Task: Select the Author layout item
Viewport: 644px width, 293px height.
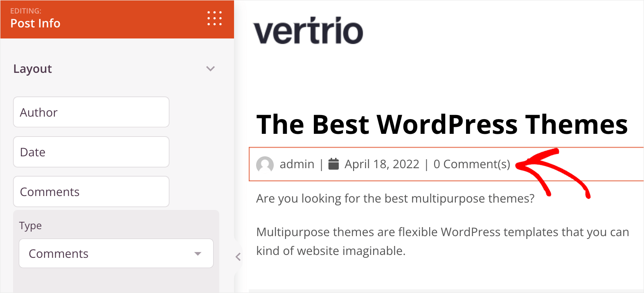Action: coord(91,112)
